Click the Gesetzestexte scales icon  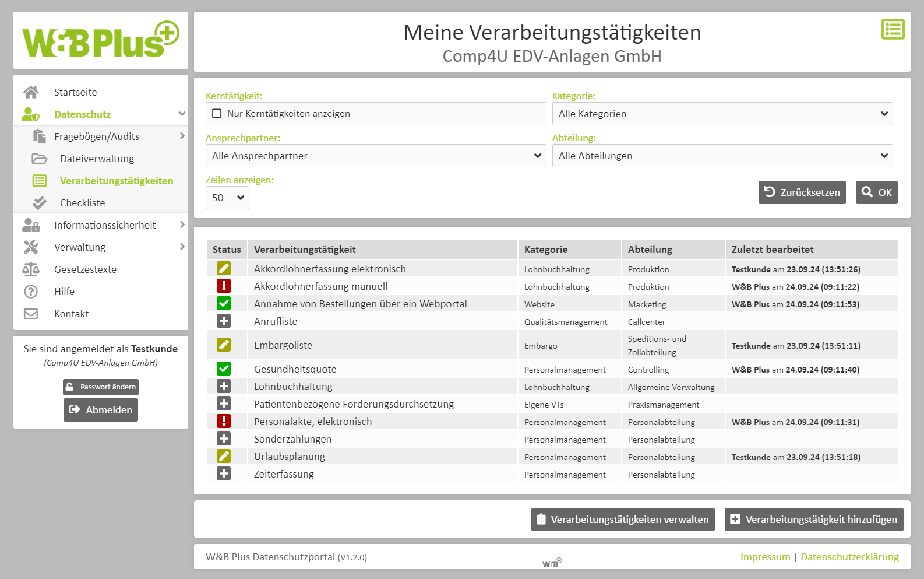(31, 269)
